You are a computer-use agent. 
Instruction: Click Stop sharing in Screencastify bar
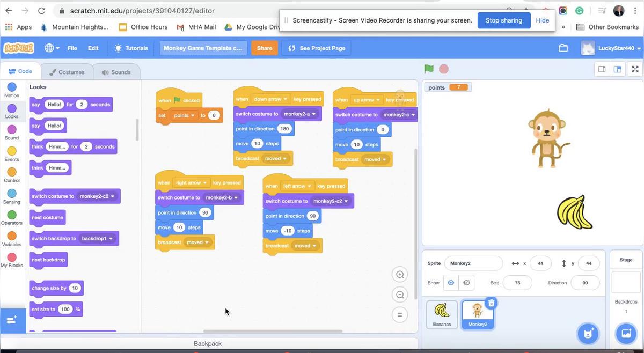coord(504,20)
